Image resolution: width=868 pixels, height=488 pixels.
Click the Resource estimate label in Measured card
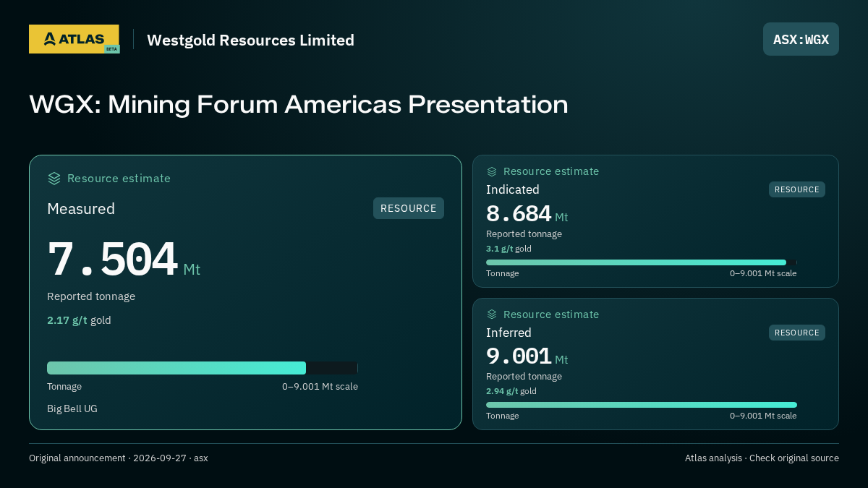(119, 178)
